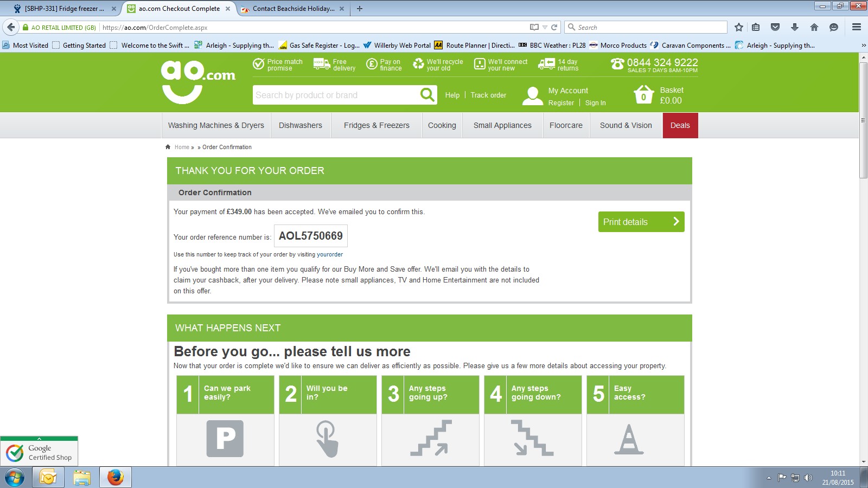Reload the page with the refresh icon

click(x=554, y=27)
